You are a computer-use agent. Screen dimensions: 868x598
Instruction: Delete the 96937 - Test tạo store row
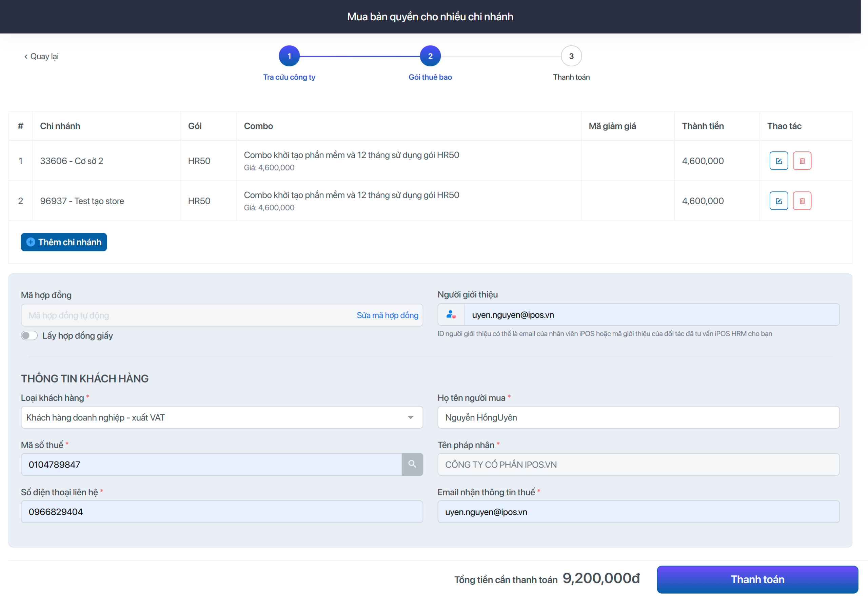[802, 201]
